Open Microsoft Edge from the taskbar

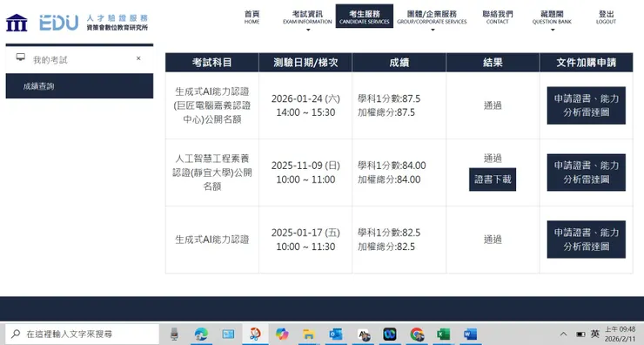[201, 334]
